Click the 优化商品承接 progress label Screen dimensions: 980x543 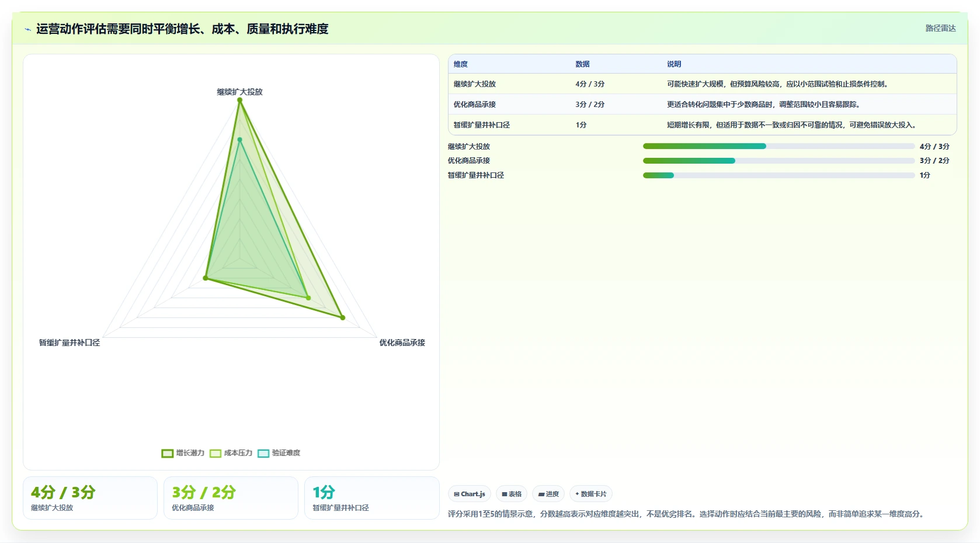point(469,161)
